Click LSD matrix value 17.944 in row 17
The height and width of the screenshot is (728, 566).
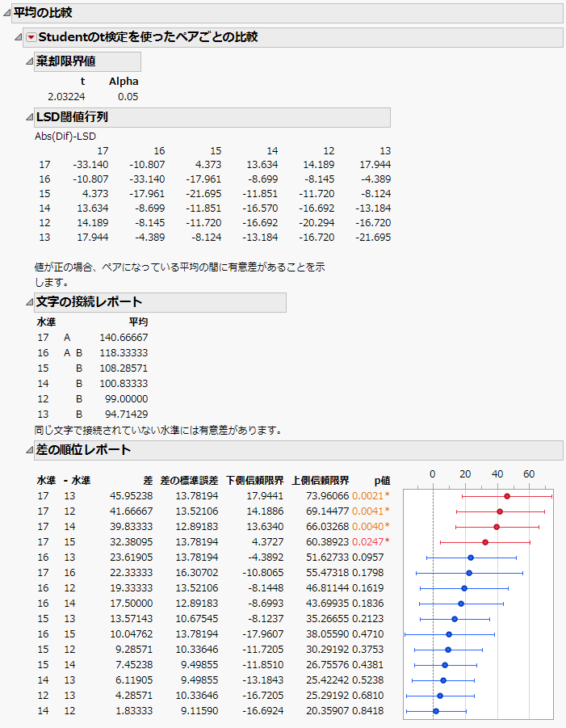[375, 165]
